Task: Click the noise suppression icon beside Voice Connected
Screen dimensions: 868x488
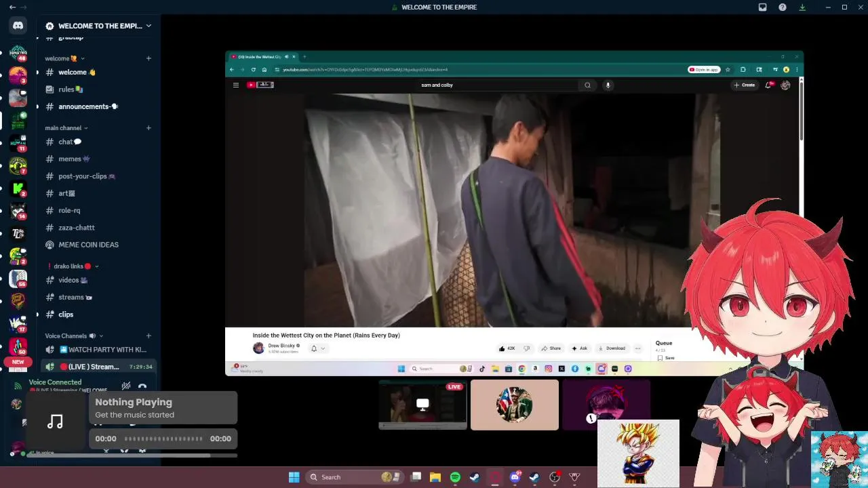Action: (x=126, y=386)
